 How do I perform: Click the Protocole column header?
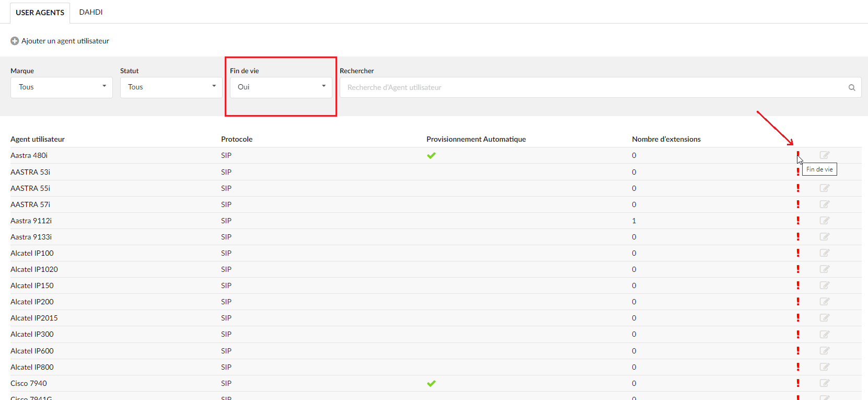click(237, 139)
